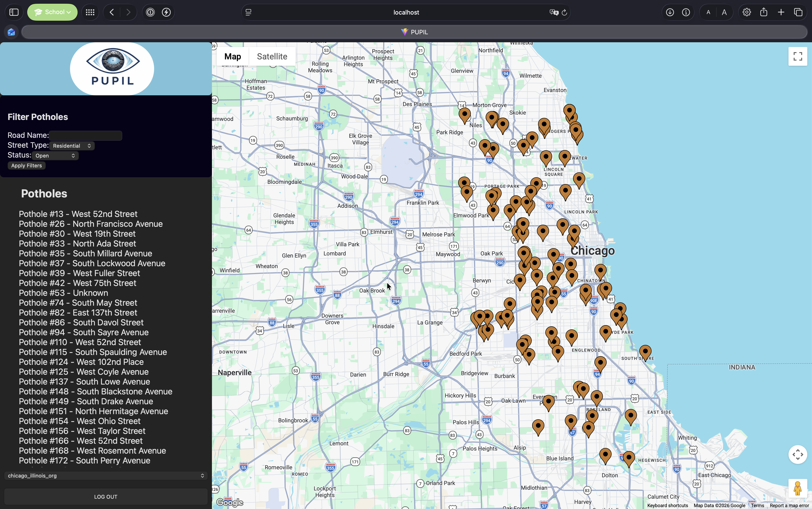Click the page reload icon
Screen dimensions: 812x509
(x=564, y=12)
